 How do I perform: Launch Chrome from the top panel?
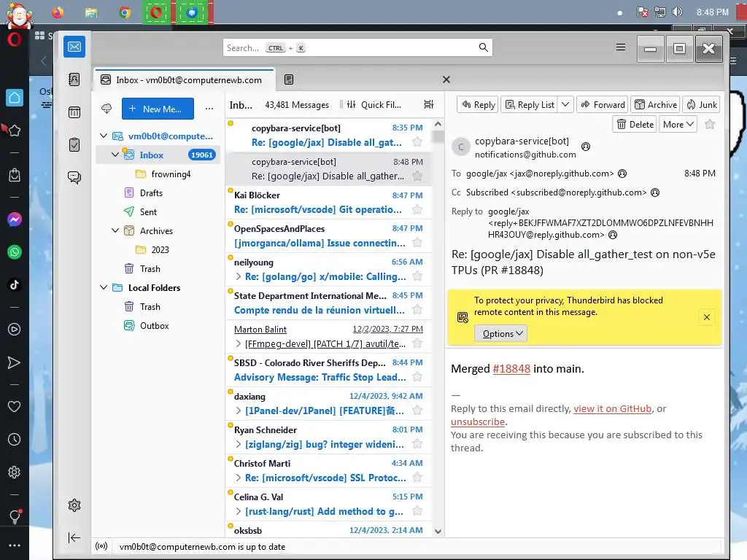[x=125, y=12]
